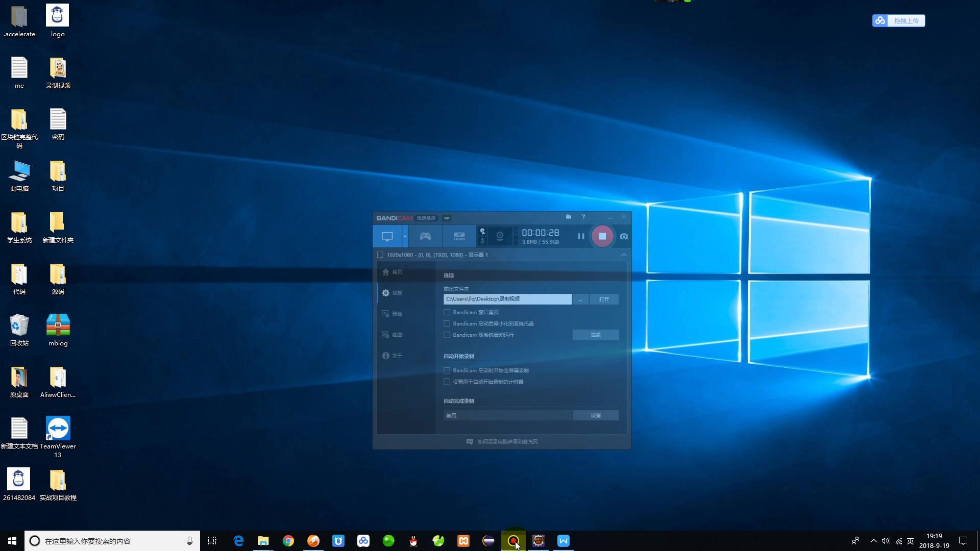Select 学生系统 folder on desktop
The image size is (980, 551).
coord(19,228)
